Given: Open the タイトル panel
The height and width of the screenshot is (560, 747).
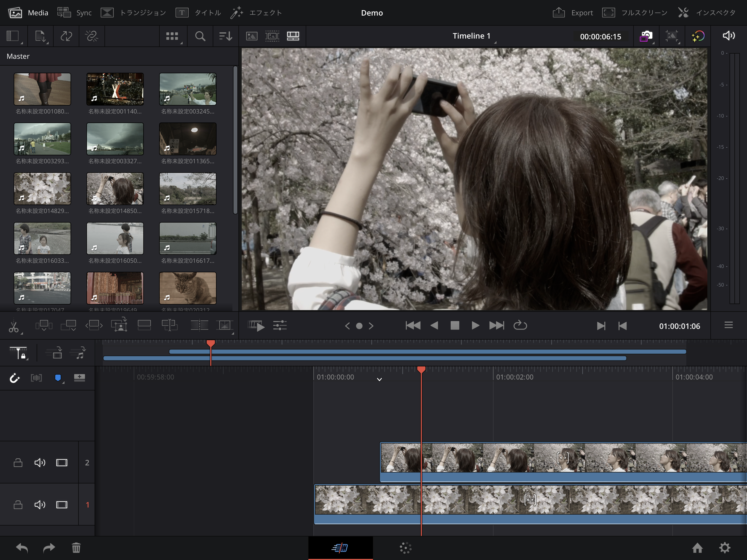Looking at the screenshot, I should [198, 13].
